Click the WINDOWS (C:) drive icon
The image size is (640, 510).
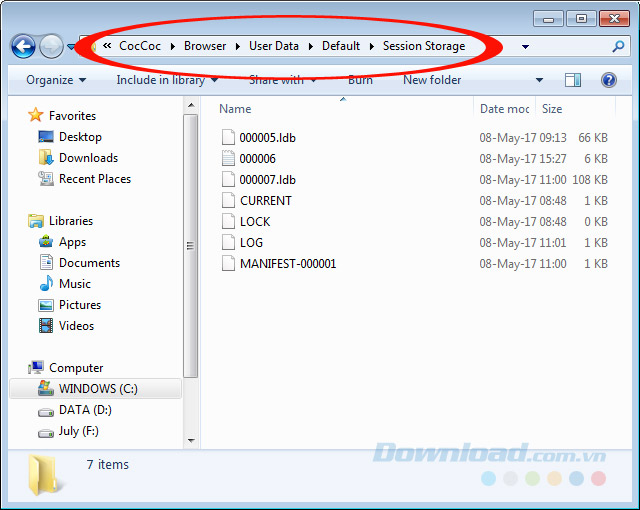tap(46, 388)
